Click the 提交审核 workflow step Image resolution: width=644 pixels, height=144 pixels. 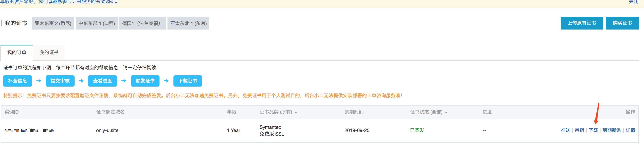click(x=60, y=81)
